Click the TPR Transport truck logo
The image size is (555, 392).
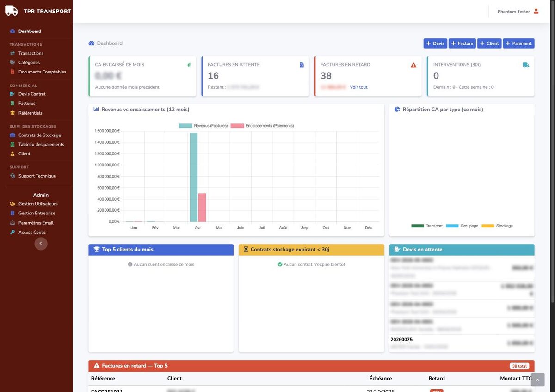click(x=12, y=11)
